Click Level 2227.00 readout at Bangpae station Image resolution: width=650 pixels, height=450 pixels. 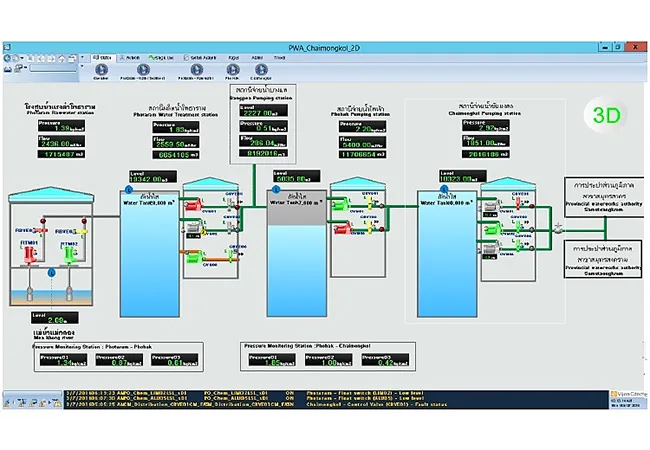coord(263,110)
